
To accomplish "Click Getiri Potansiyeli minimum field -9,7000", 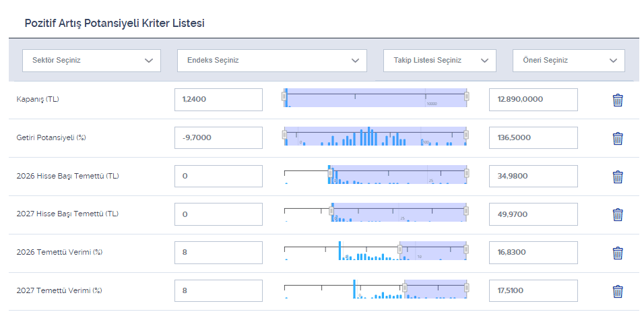I will (218, 138).
